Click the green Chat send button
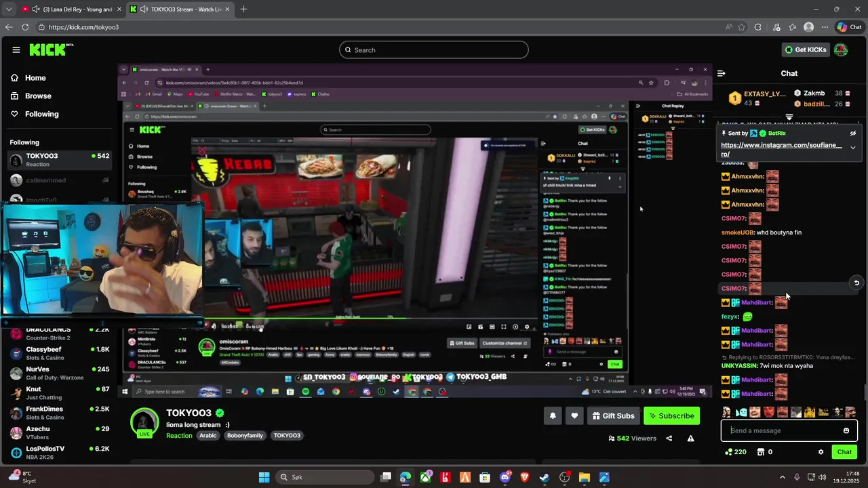 [x=844, y=452]
